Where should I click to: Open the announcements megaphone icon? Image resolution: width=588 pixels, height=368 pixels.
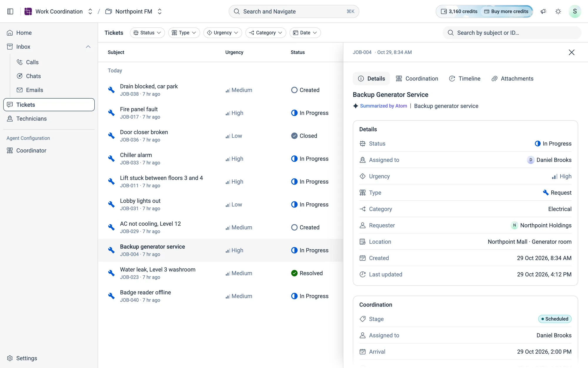(543, 11)
